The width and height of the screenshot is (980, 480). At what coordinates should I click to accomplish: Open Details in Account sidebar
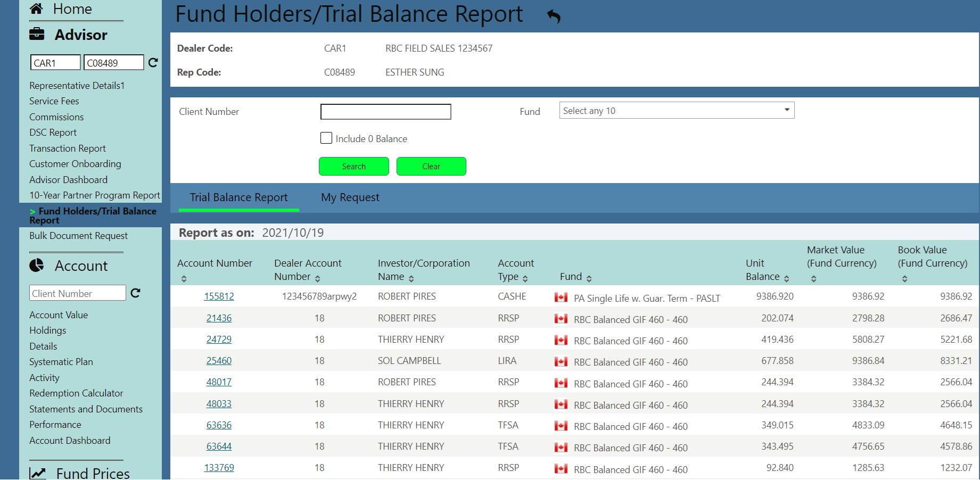point(43,346)
